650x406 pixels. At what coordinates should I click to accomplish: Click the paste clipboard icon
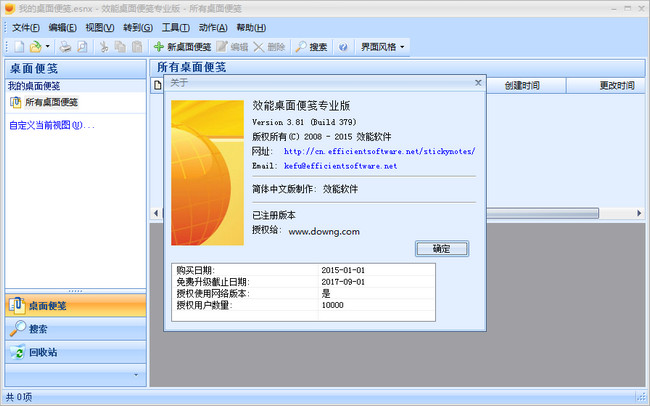pyautogui.click(x=137, y=46)
